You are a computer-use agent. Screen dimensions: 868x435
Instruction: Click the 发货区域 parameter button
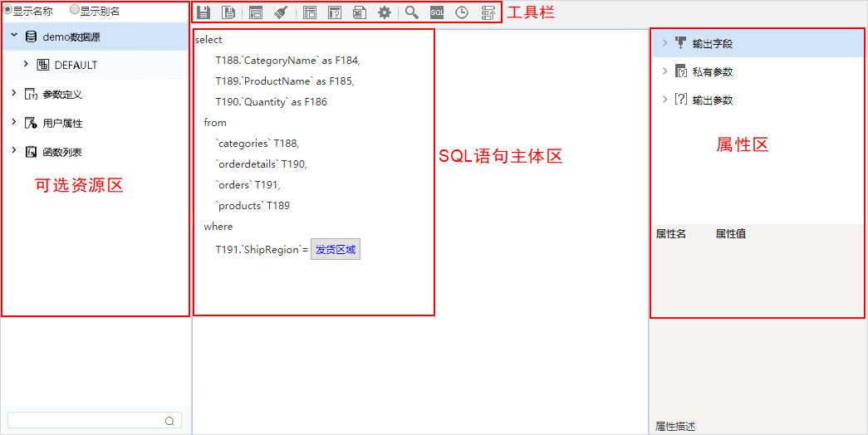point(336,250)
